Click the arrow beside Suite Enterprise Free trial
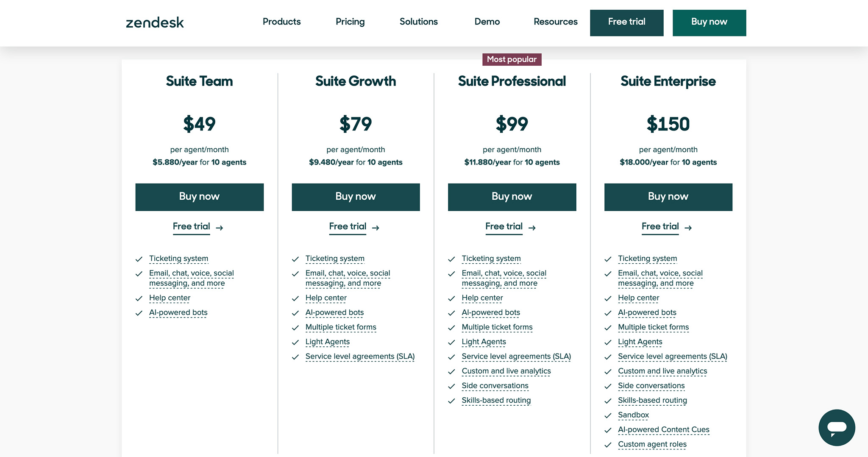 pyautogui.click(x=689, y=228)
